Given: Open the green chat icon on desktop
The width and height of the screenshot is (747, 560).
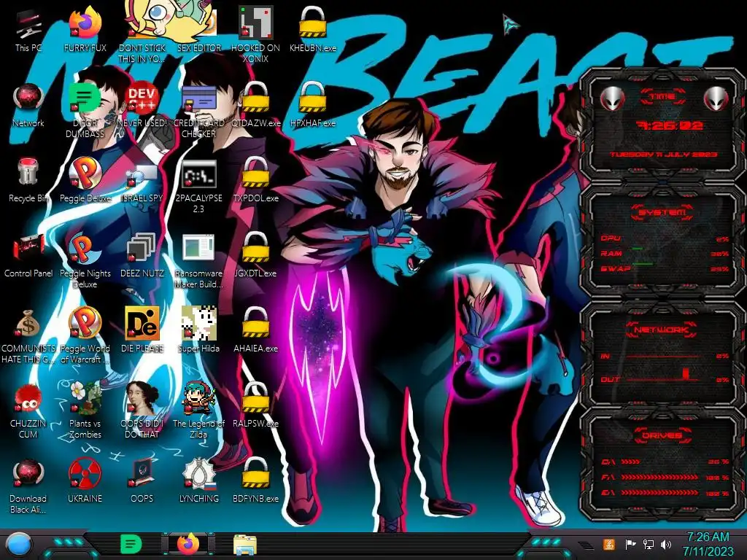Looking at the screenshot, I should (85, 111).
